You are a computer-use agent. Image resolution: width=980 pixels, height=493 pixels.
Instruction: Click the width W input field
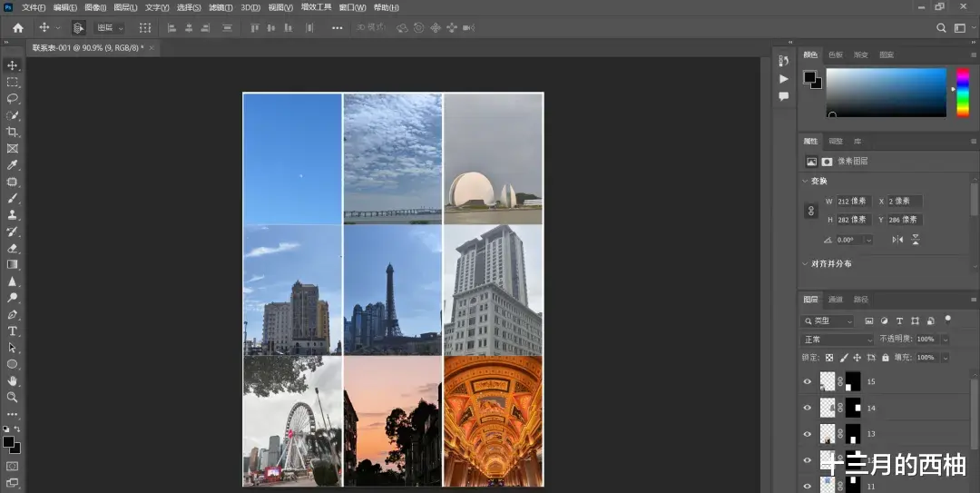pyautogui.click(x=852, y=201)
